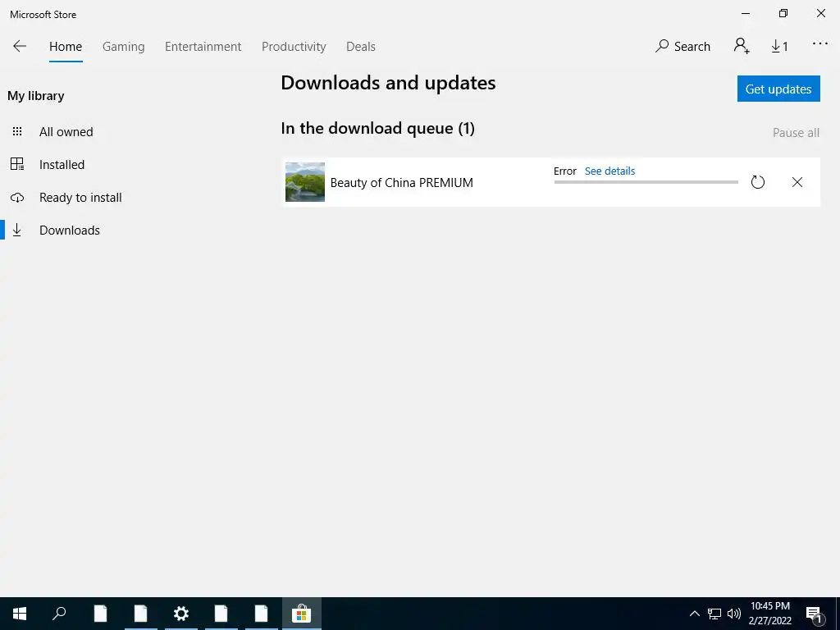The width and height of the screenshot is (840, 630).
Task: Click the download progress bar
Action: (646, 182)
